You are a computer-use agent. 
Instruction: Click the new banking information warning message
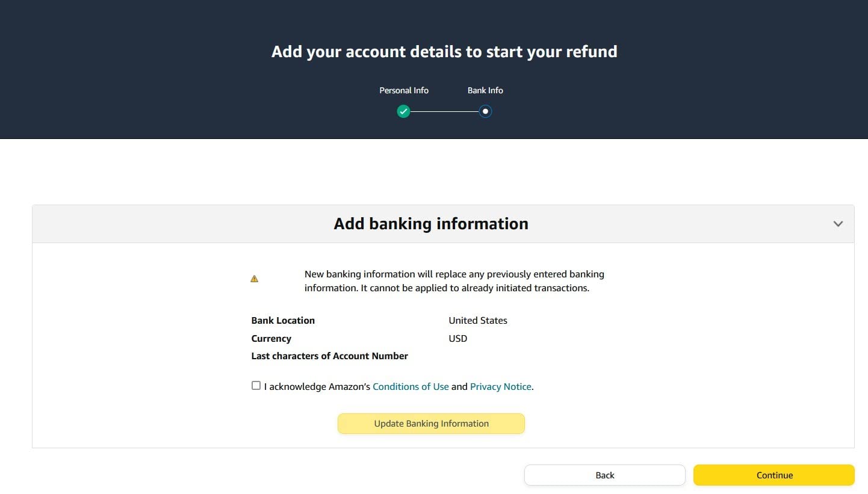point(454,281)
